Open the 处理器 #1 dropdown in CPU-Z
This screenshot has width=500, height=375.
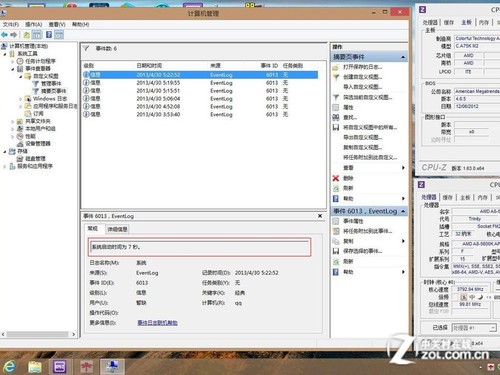[493, 328]
